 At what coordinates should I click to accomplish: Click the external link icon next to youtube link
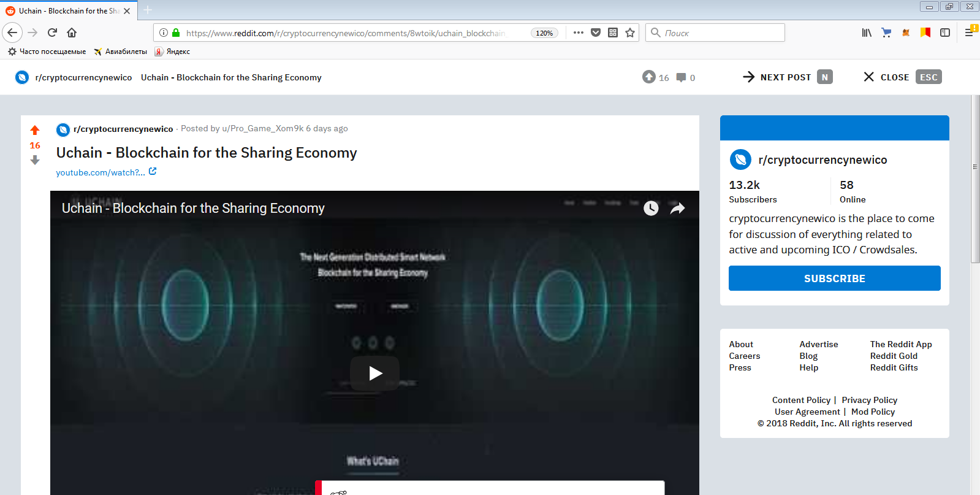point(153,172)
